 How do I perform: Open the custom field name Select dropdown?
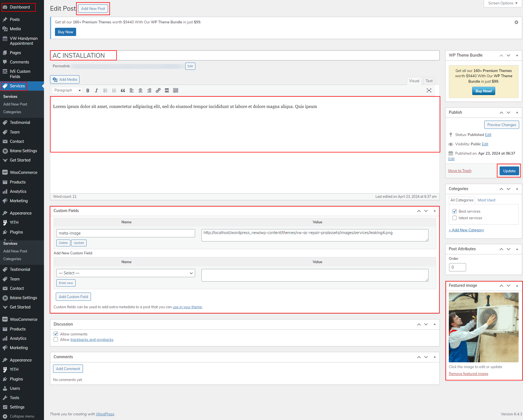(126, 273)
